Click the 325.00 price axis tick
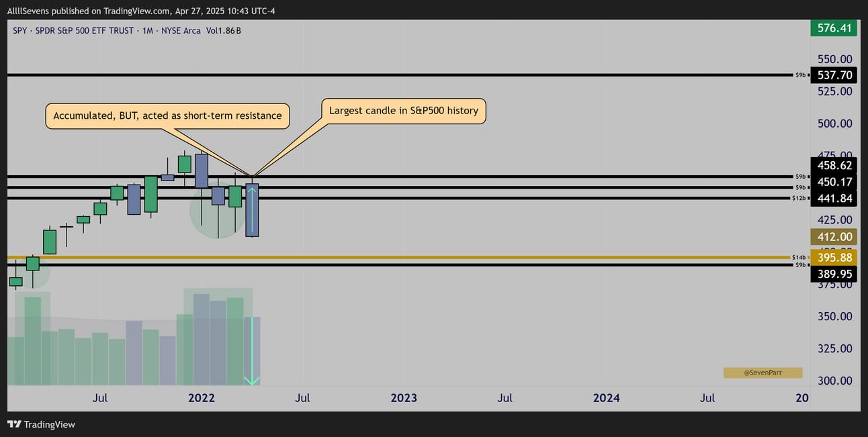 pyautogui.click(x=834, y=348)
